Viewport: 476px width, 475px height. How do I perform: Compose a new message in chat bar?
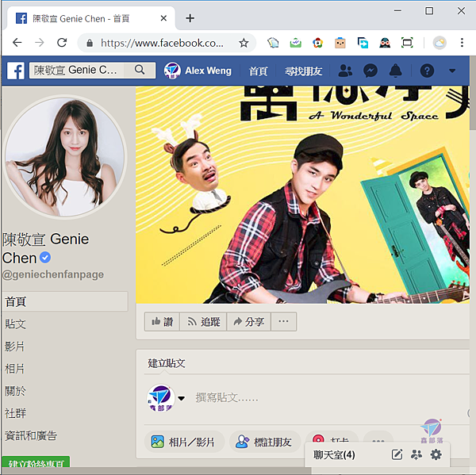coord(397,454)
